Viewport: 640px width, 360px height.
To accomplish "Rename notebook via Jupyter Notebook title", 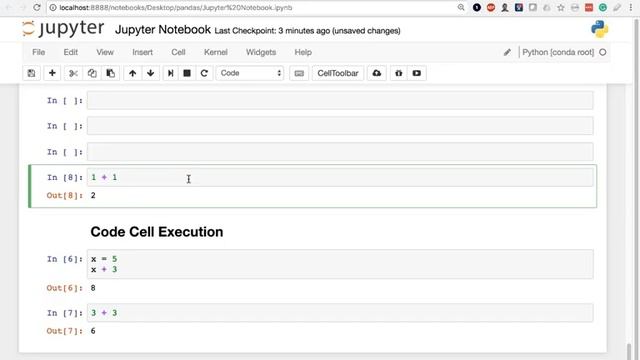I will click(163, 30).
